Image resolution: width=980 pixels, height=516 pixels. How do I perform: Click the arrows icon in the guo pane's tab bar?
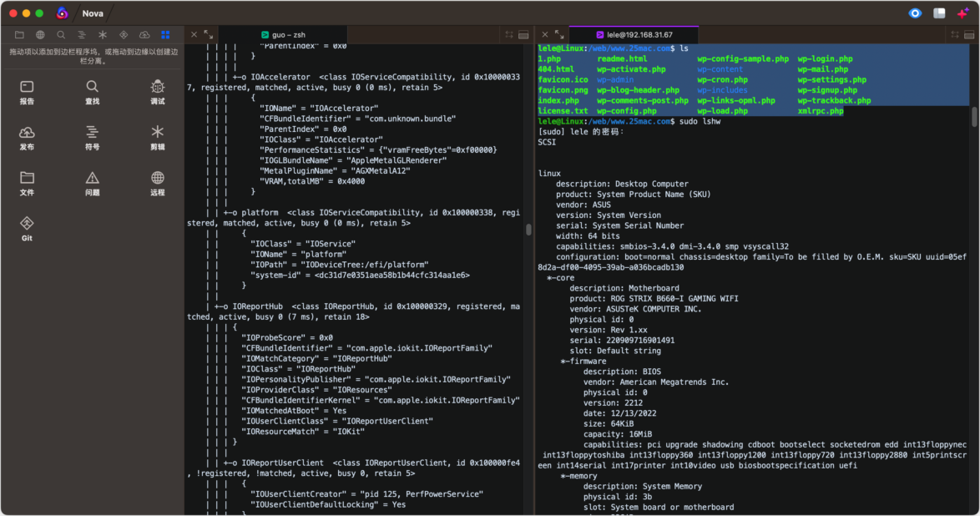coord(509,35)
